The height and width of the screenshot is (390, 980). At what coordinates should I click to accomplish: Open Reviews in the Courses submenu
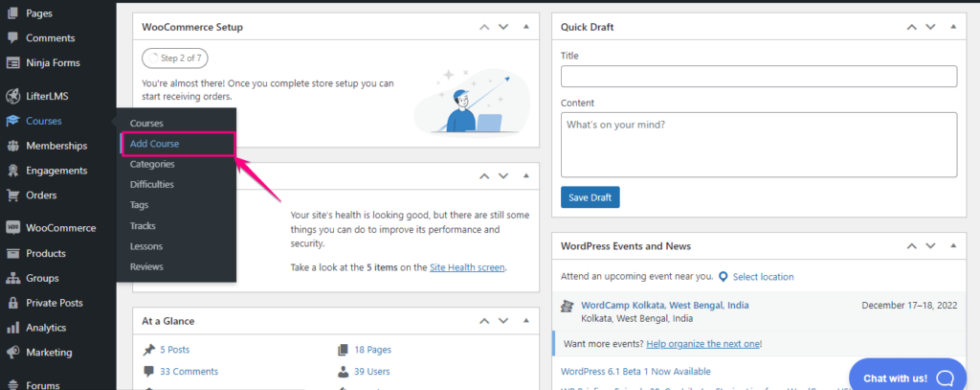(x=146, y=266)
